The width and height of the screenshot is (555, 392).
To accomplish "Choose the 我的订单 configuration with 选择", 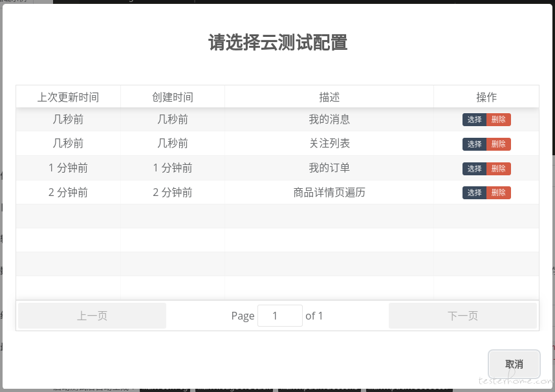I will pyautogui.click(x=474, y=169).
